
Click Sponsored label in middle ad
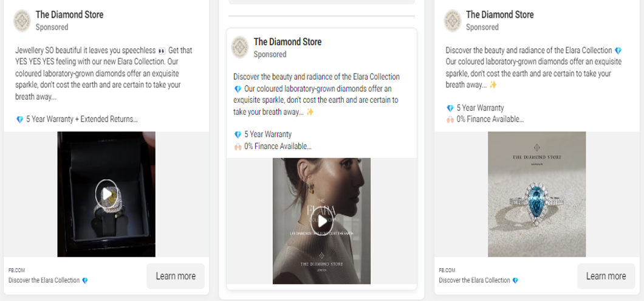[270, 54]
